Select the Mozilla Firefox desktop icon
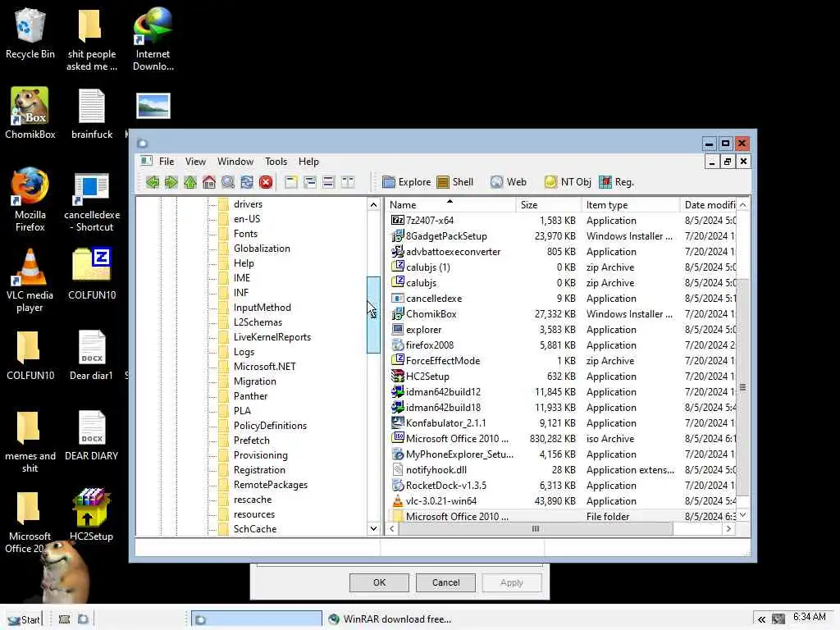840x630 pixels. (30, 200)
